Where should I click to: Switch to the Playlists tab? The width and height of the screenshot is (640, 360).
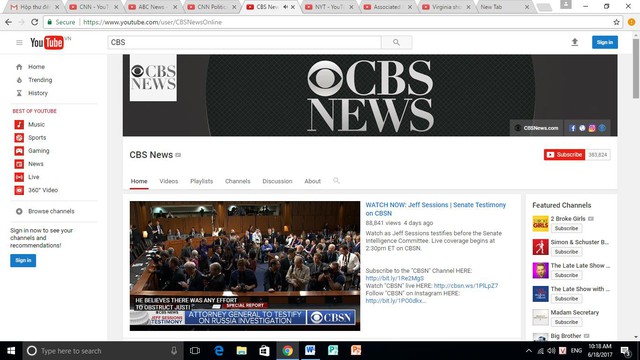(201, 181)
